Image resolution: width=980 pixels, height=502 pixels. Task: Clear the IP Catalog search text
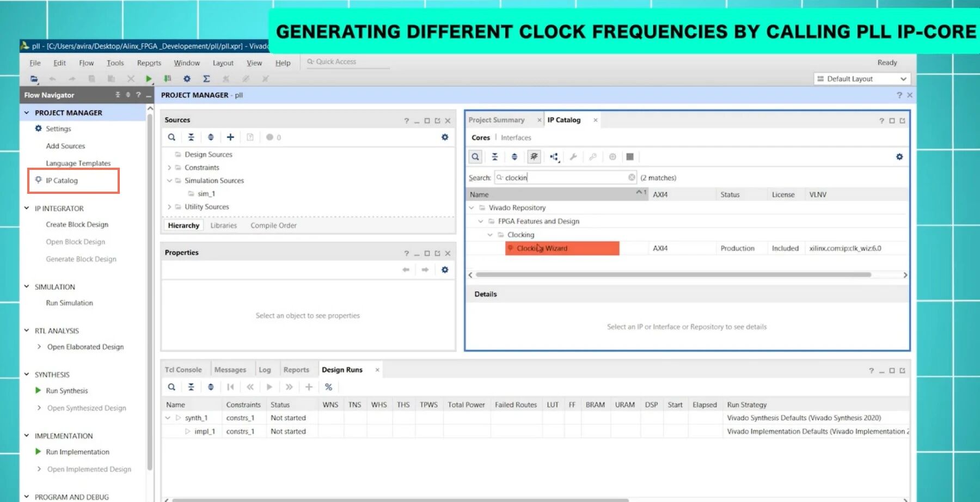632,177
